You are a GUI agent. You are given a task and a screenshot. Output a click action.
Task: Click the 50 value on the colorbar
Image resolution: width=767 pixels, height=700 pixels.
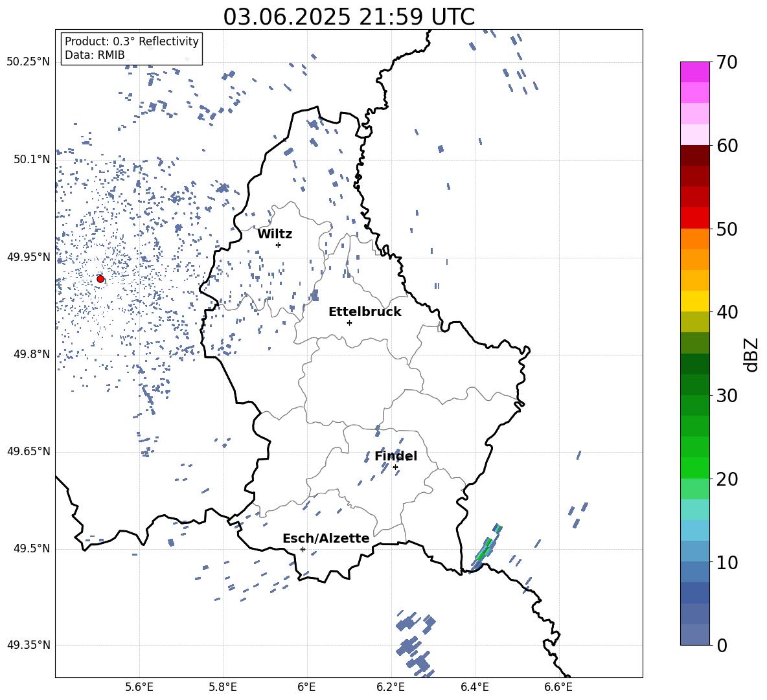pyautogui.click(x=727, y=229)
